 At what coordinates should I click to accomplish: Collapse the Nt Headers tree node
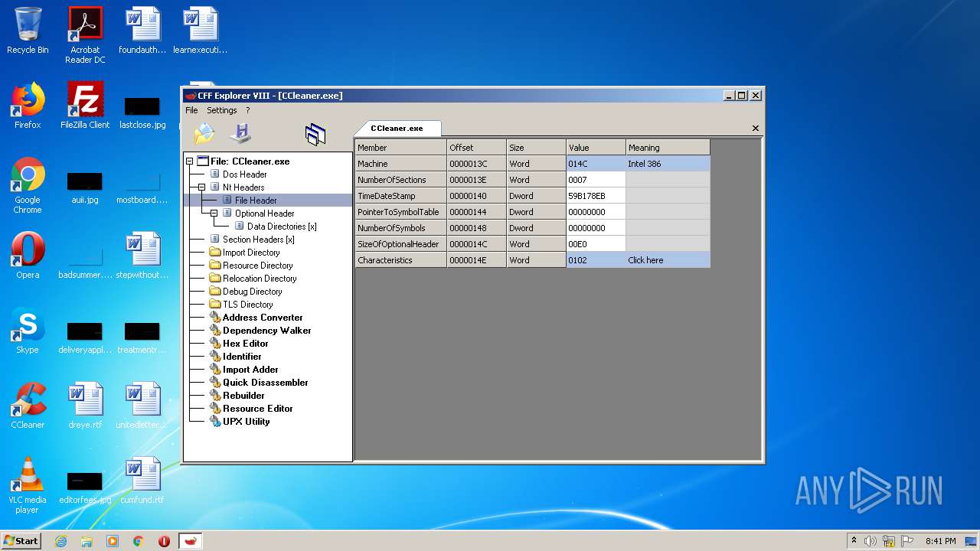point(202,187)
